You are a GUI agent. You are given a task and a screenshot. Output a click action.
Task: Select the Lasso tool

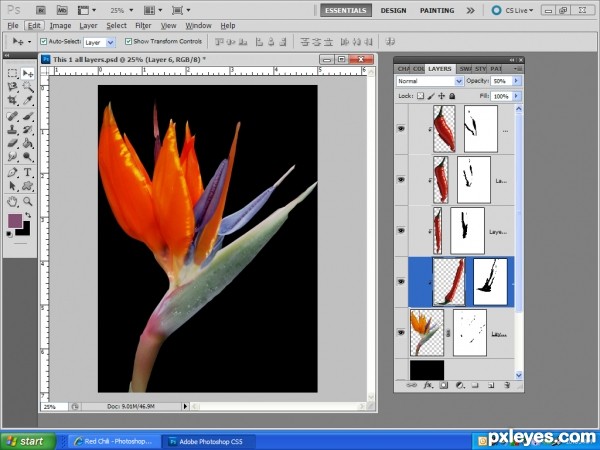coord(13,87)
